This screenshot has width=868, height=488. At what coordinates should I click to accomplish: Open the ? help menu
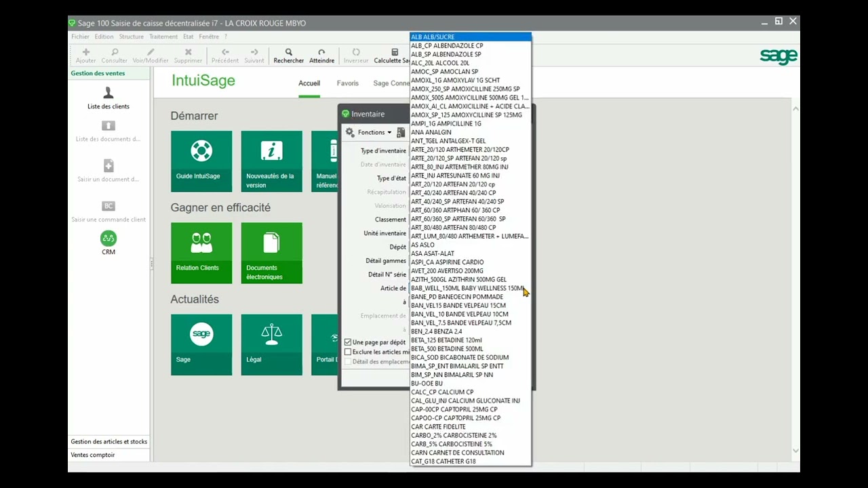pos(226,37)
